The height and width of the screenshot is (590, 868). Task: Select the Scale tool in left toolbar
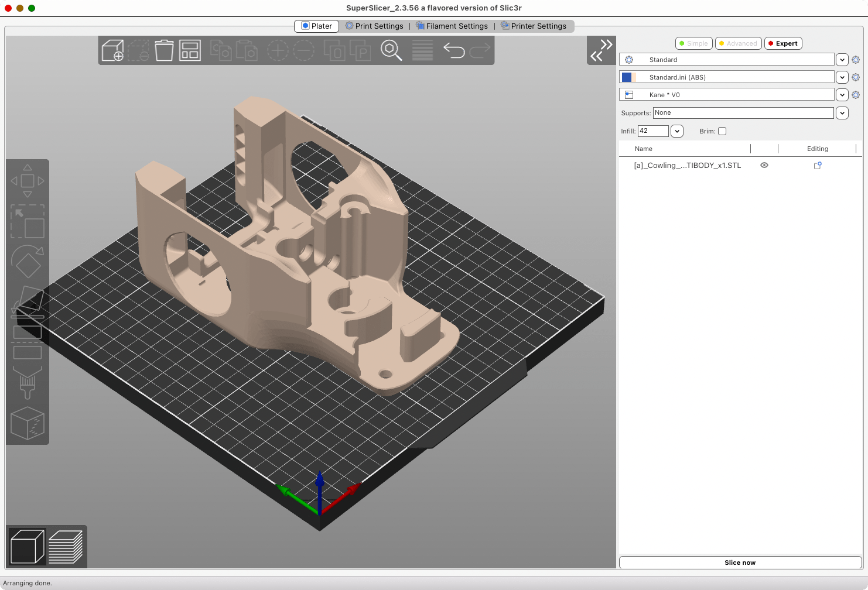(28, 221)
